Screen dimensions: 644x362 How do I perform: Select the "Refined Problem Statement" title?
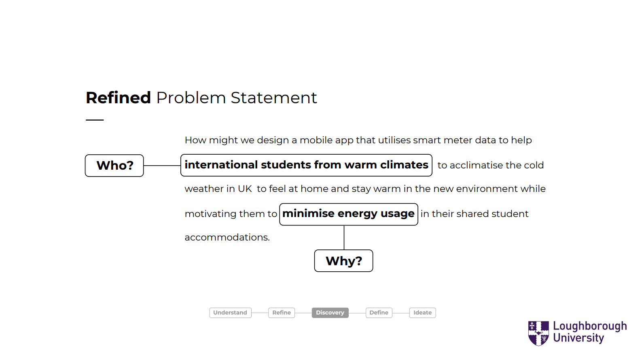coord(201,98)
